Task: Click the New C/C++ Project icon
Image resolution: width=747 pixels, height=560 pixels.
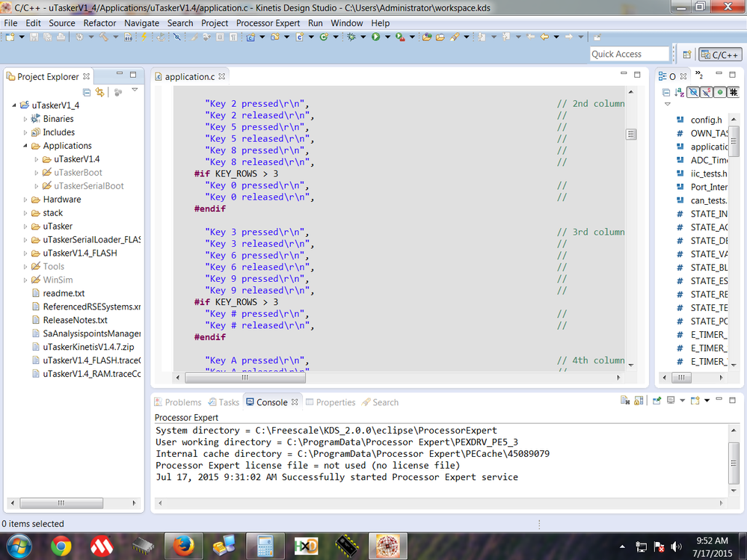Action: pos(250,37)
